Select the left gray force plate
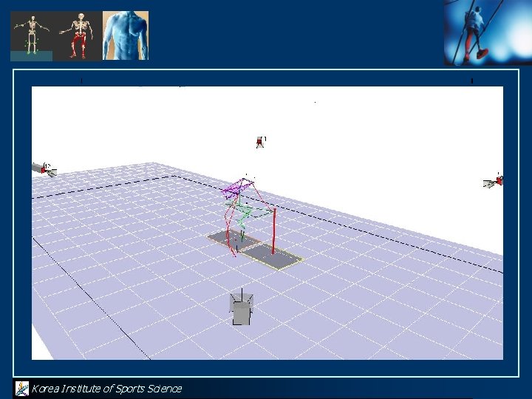This screenshot has width=532, height=399. pos(234,239)
